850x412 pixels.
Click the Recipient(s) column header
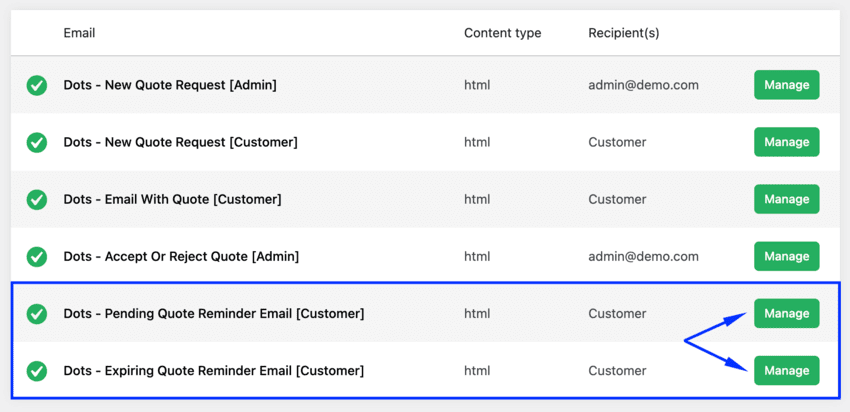pos(624,33)
